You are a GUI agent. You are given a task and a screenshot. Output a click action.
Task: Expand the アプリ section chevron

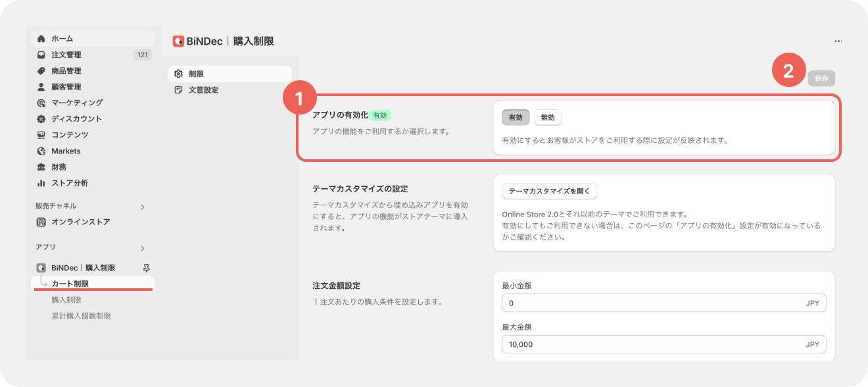143,248
